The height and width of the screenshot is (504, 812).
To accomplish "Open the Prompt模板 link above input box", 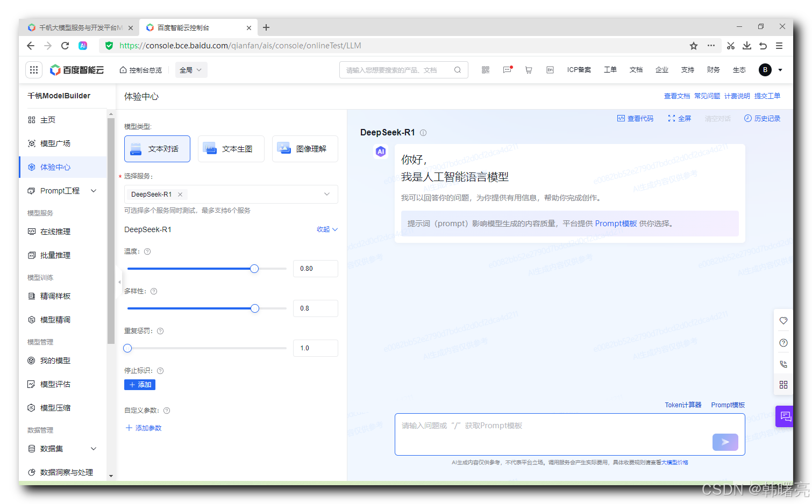I will pyautogui.click(x=728, y=405).
